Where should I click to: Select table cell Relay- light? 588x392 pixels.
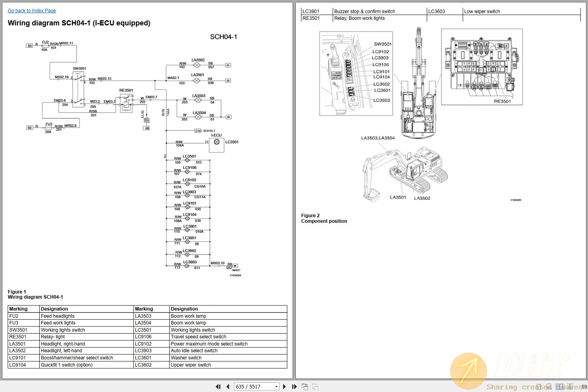(x=87, y=337)
